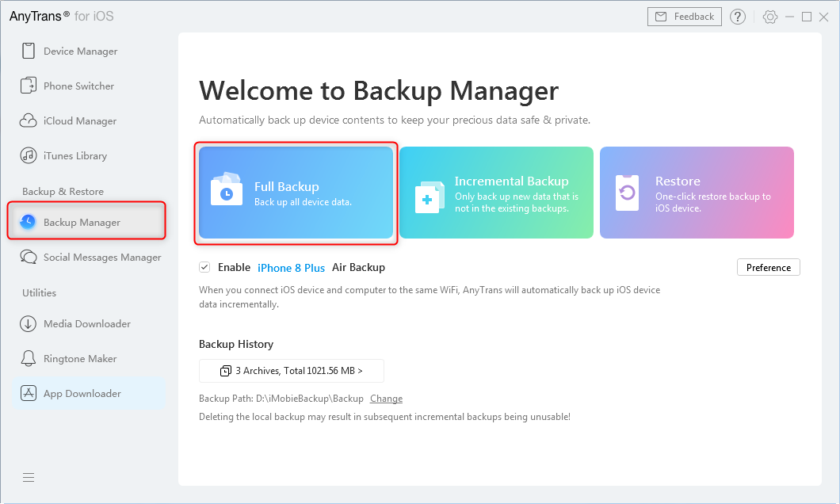Click the Device Manager phone icon
Screen dimensions: 840x504
click(x=29, y=51)
